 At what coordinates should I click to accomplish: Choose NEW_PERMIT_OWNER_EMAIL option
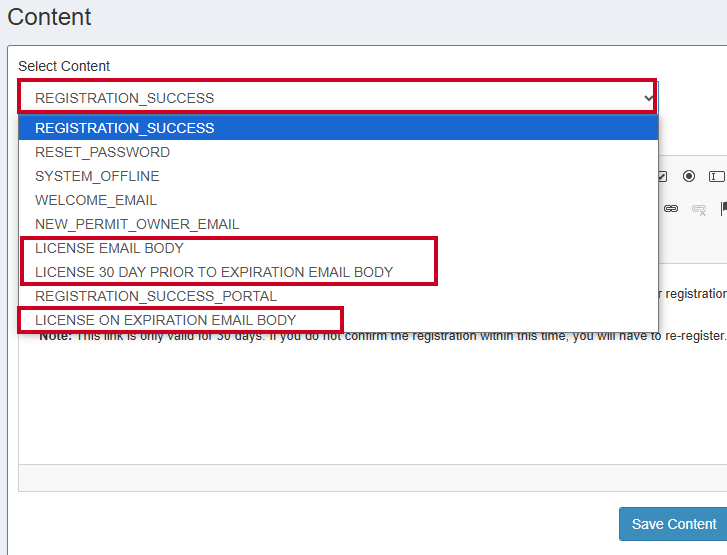pyautogui.click(x=338, y=224)
